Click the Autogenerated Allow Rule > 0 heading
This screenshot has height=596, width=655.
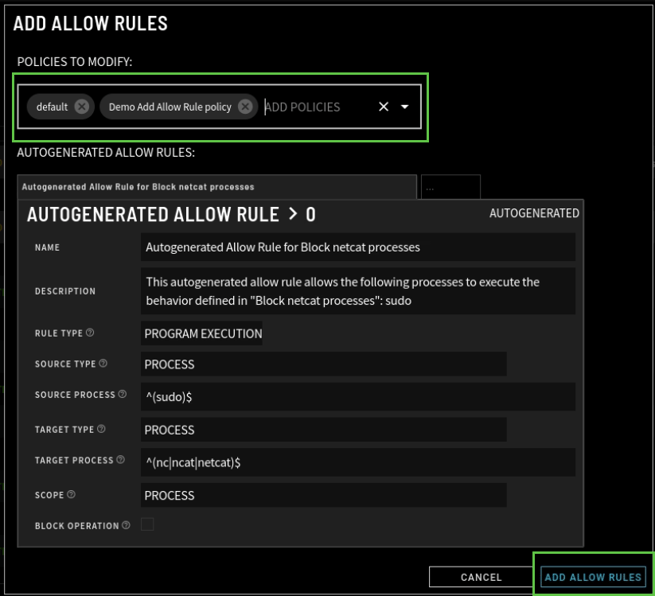point(171,214)
